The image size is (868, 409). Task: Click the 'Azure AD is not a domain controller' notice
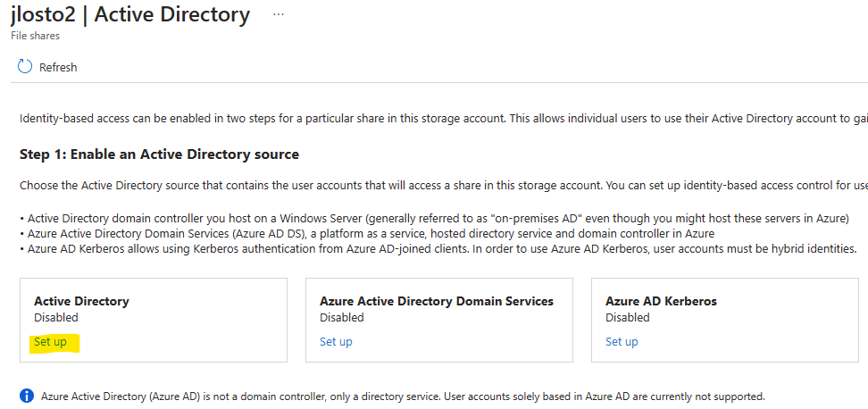403,396
